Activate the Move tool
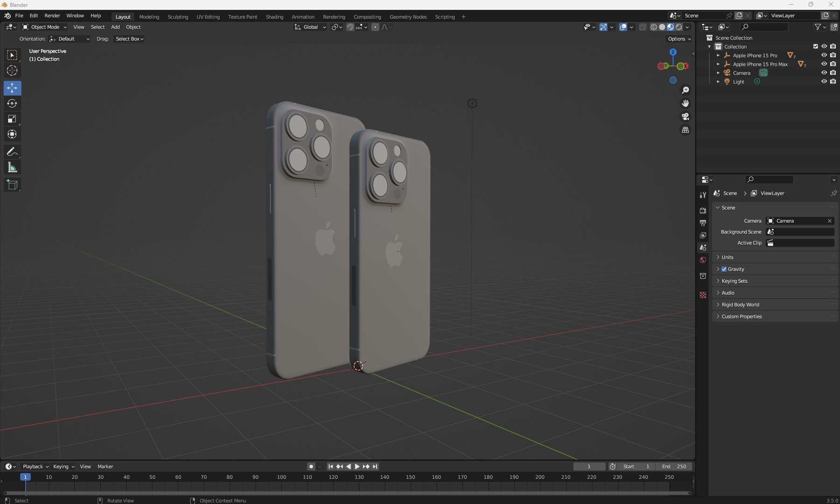This screenshot has height=504, width=840. 12,88
